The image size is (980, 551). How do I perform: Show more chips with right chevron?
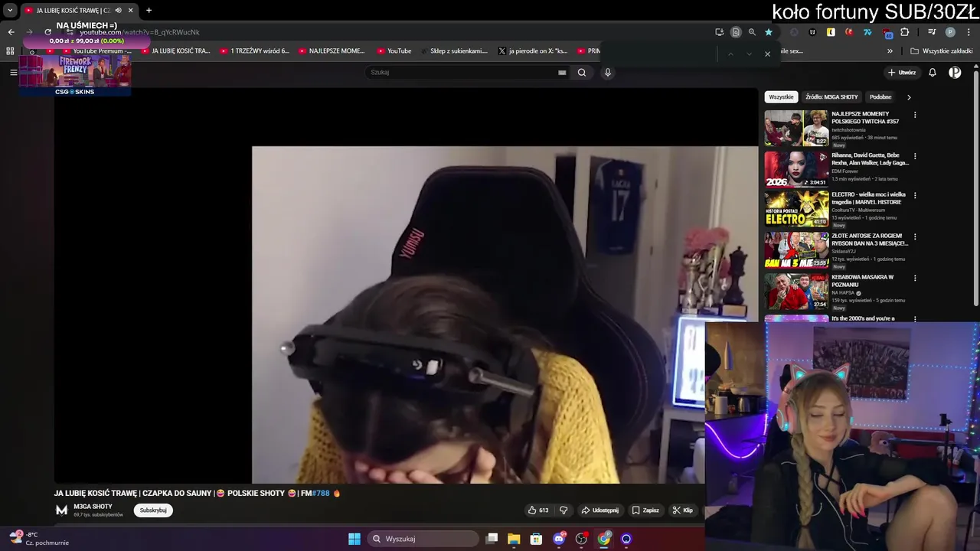(909, 97)
